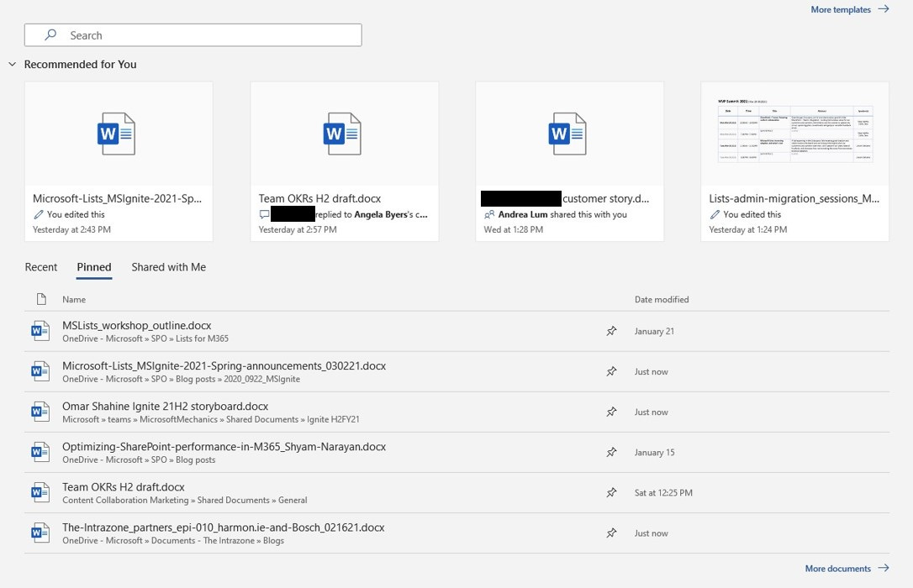Screen dimensions: 913x588
Task: Click the arrow next to More templates
Action: [884, 8]
